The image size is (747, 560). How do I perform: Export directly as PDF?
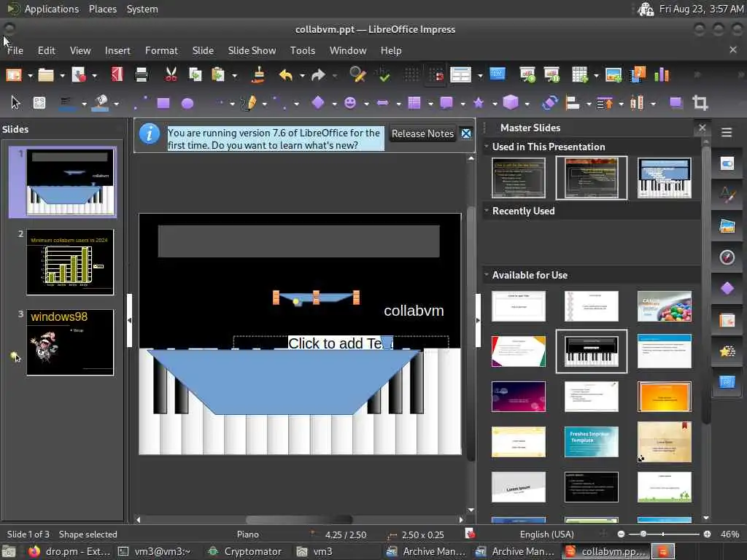[117, 75]
